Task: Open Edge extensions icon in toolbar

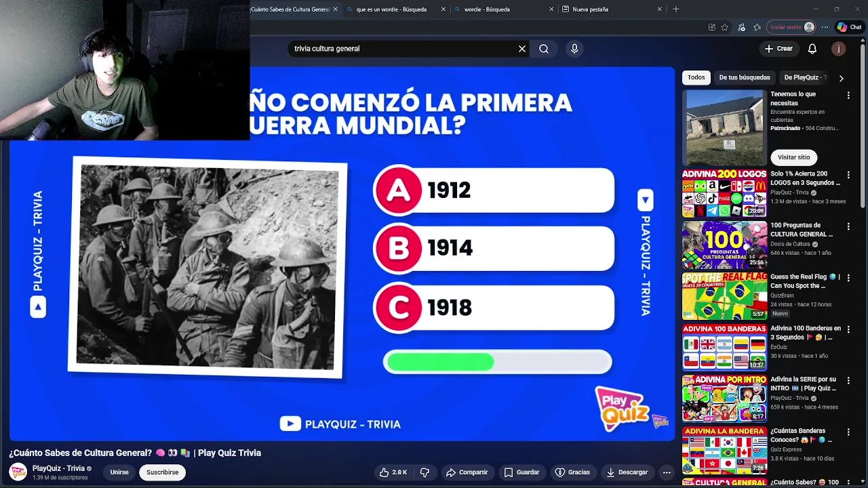Action: pos(711,27)
